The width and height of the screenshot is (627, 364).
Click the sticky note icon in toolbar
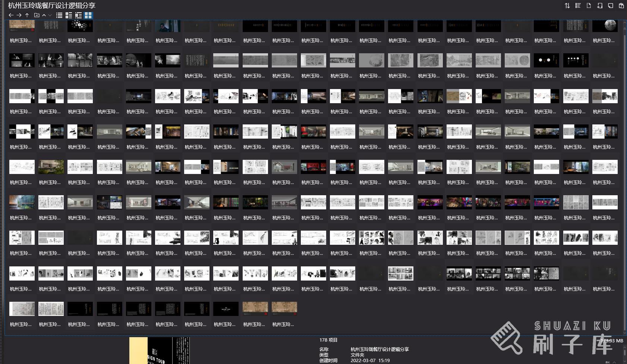click(x=610, y=6)
